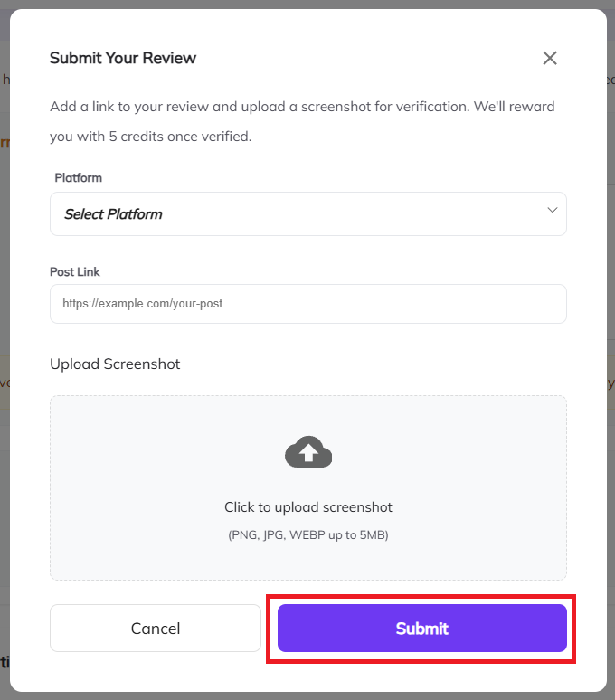Open the dashed screenshot upload dropzone

tap(308, 488)
